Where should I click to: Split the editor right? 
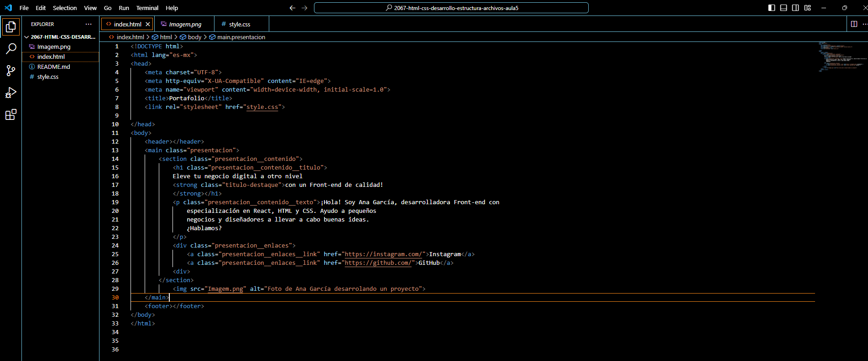854,24
